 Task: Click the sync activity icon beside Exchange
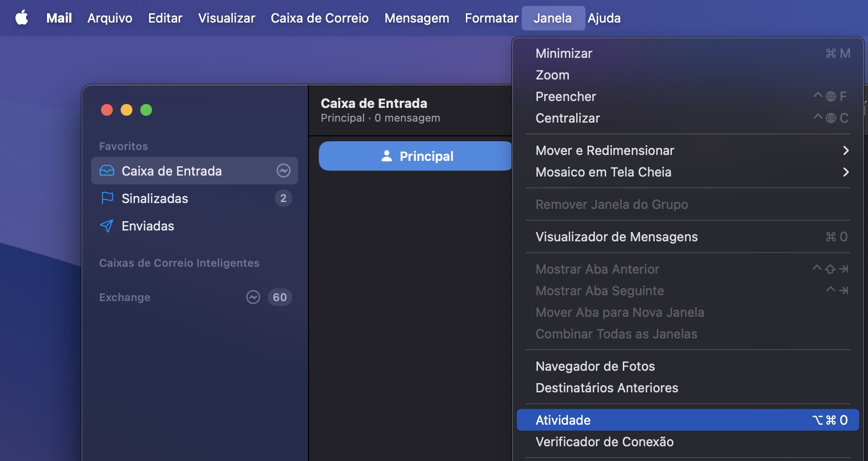[254, 297]
